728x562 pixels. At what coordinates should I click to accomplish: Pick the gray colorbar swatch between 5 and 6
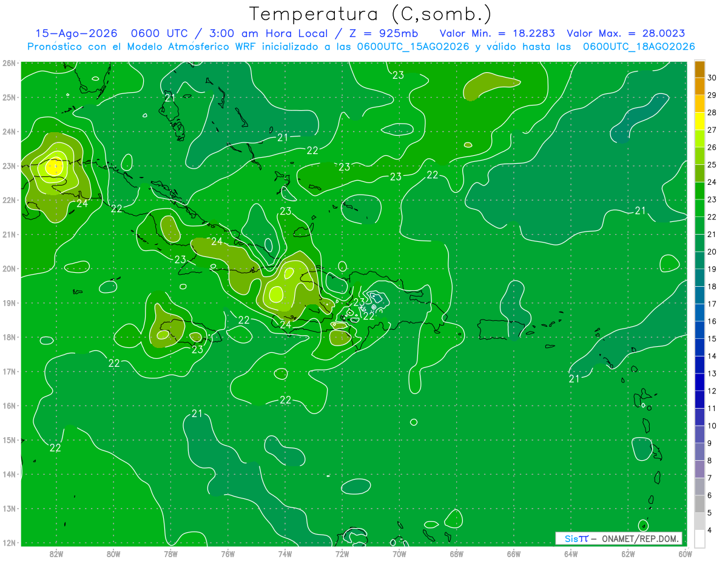click(x=699, y=504)
